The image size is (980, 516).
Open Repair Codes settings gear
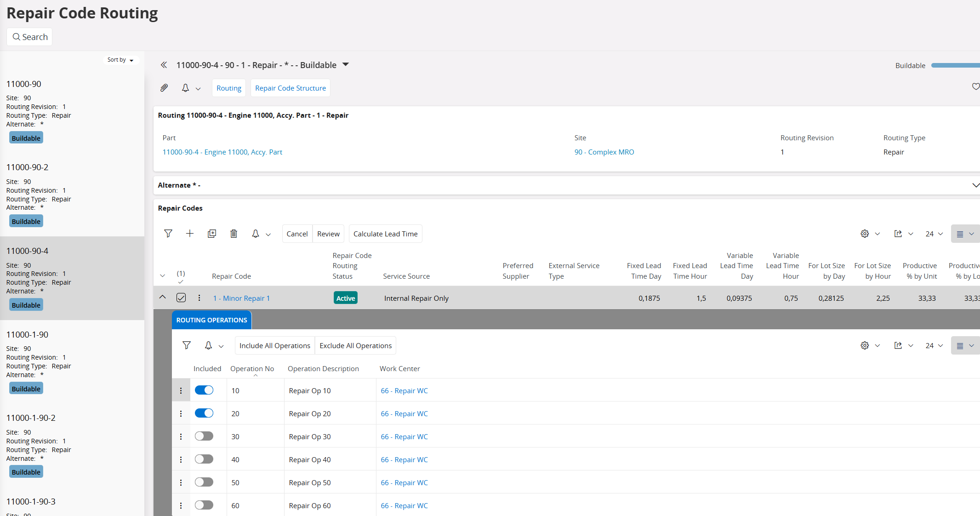865,234
